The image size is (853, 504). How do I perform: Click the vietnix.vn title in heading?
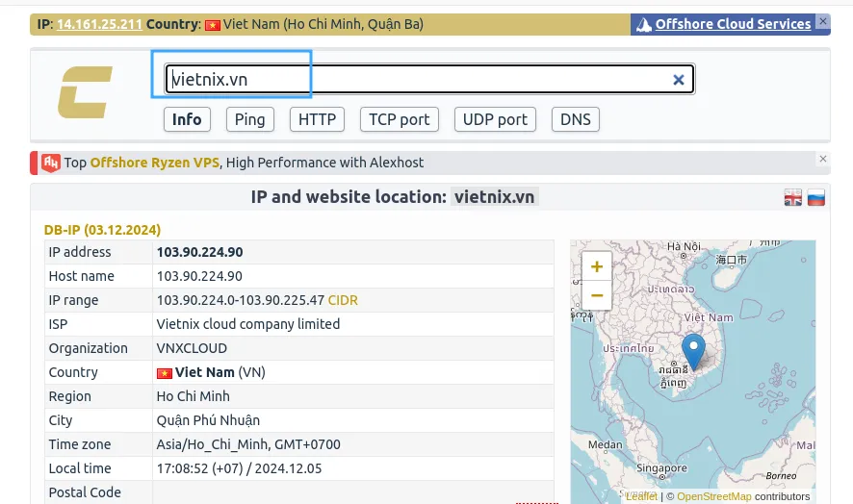(x=495, y=197)
